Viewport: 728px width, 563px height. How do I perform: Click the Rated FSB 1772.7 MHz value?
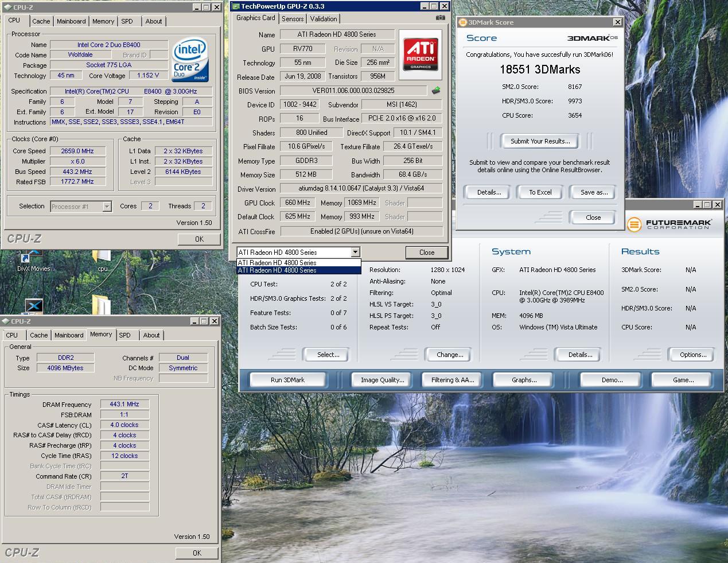77,182
